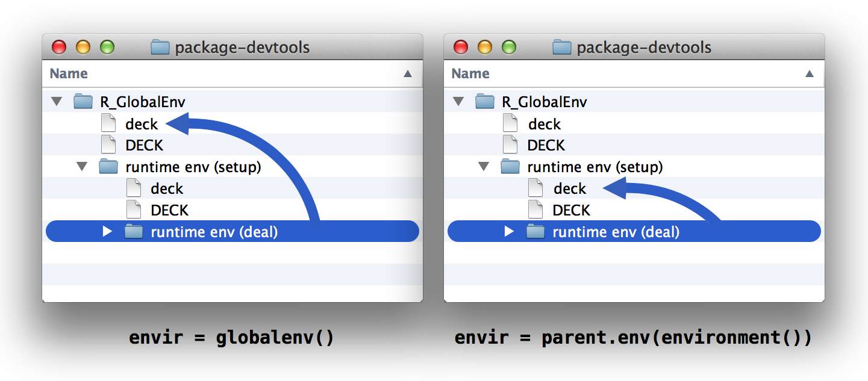Select deck under runtime env (setup), left window
This screenshot has width=868, height=381.
click(x=167, y=188)
